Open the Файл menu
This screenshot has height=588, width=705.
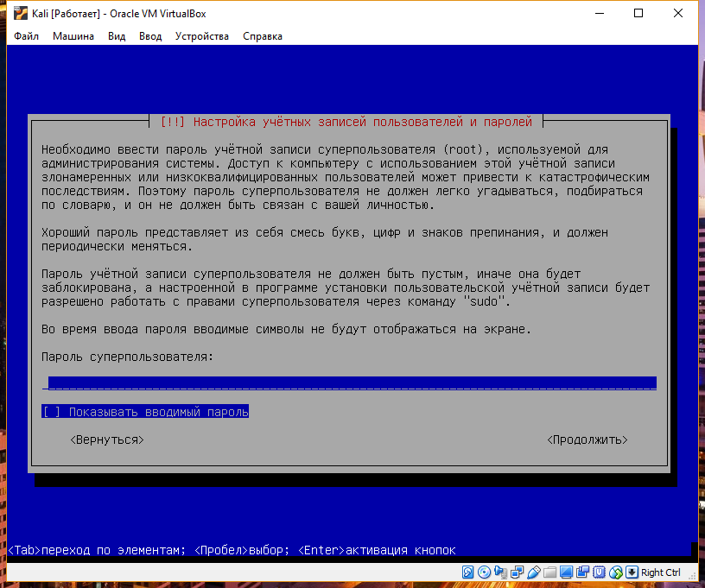(26, 36)
